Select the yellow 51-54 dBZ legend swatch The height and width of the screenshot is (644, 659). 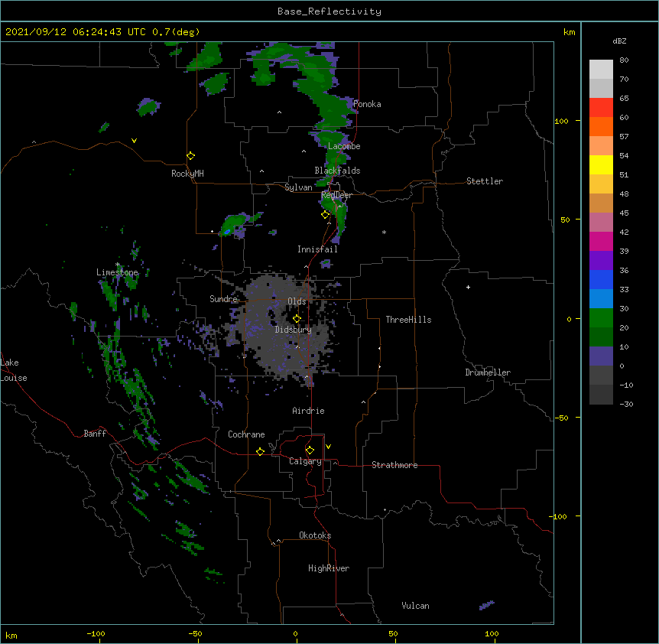[601, 164]
